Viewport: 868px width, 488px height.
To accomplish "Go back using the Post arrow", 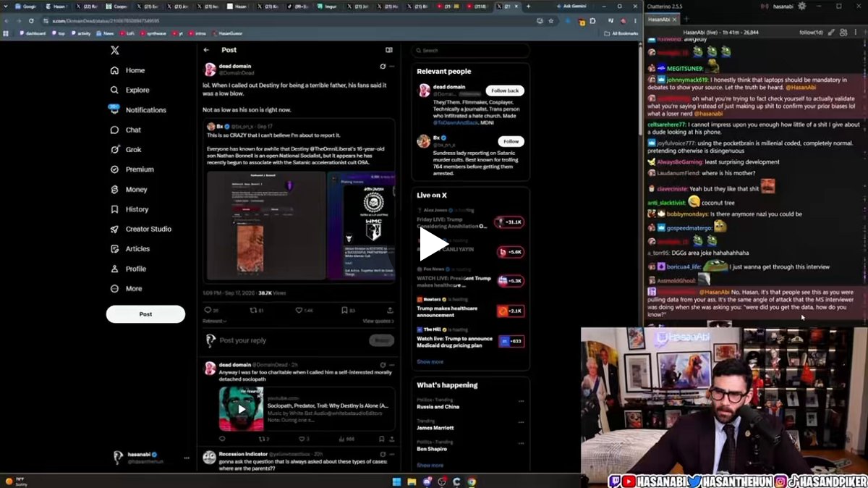I will click(206, 50).
